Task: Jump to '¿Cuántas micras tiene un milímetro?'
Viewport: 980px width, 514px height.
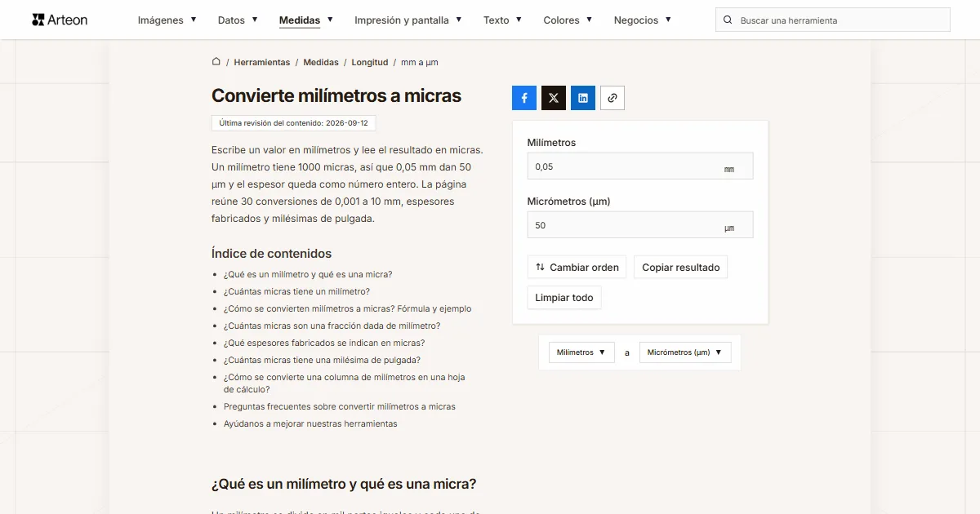Action: [296, 291]
